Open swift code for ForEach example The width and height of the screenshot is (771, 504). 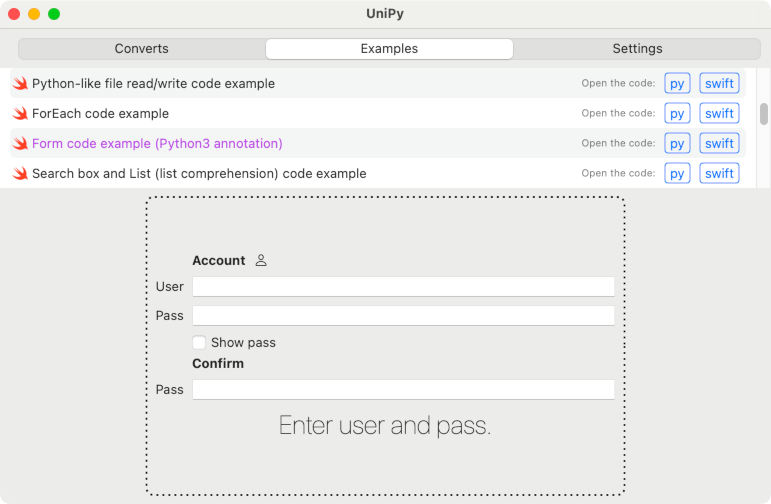[719, 114]
